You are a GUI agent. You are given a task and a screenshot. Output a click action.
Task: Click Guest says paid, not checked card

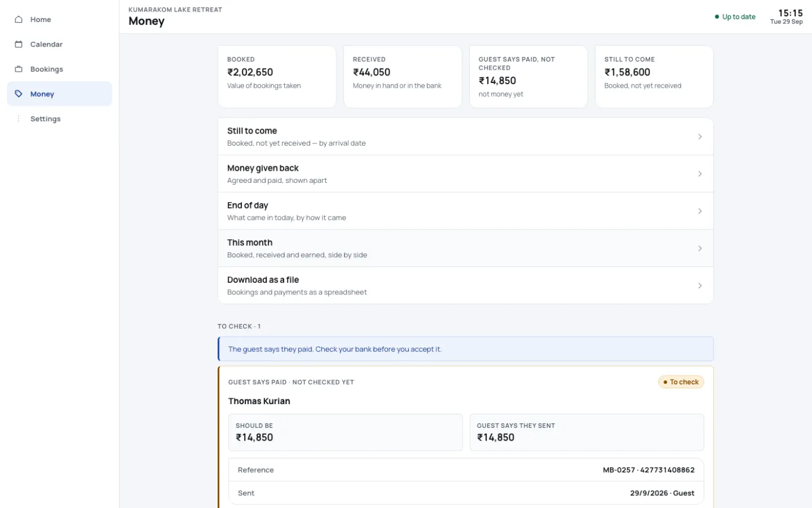528,77
